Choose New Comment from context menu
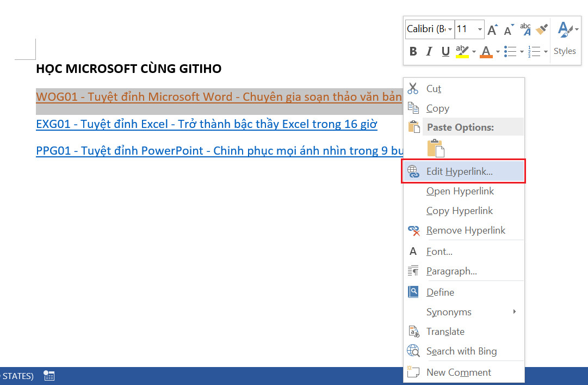This screenshot has height=385, width=588. 464,372
